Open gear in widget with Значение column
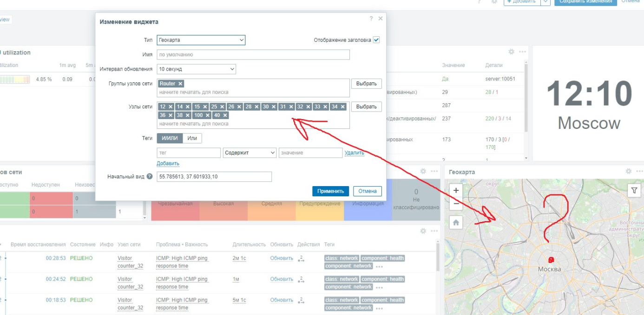This screenshot has height=315, width=644. [x=512, y=52]
